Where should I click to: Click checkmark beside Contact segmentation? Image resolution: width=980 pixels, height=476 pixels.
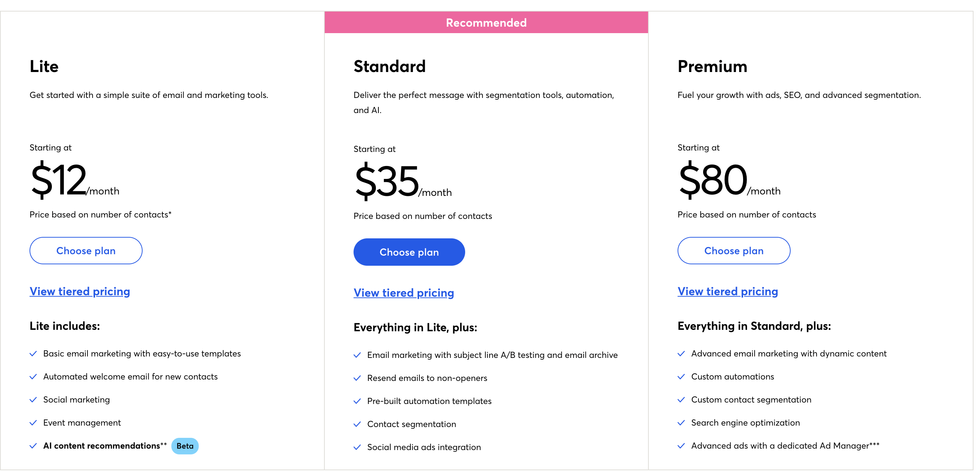pos(357,424)
